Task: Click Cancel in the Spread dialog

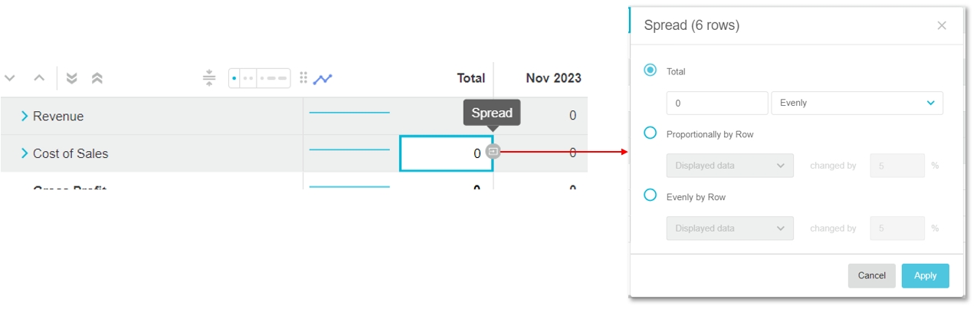Action: [871, 275]
